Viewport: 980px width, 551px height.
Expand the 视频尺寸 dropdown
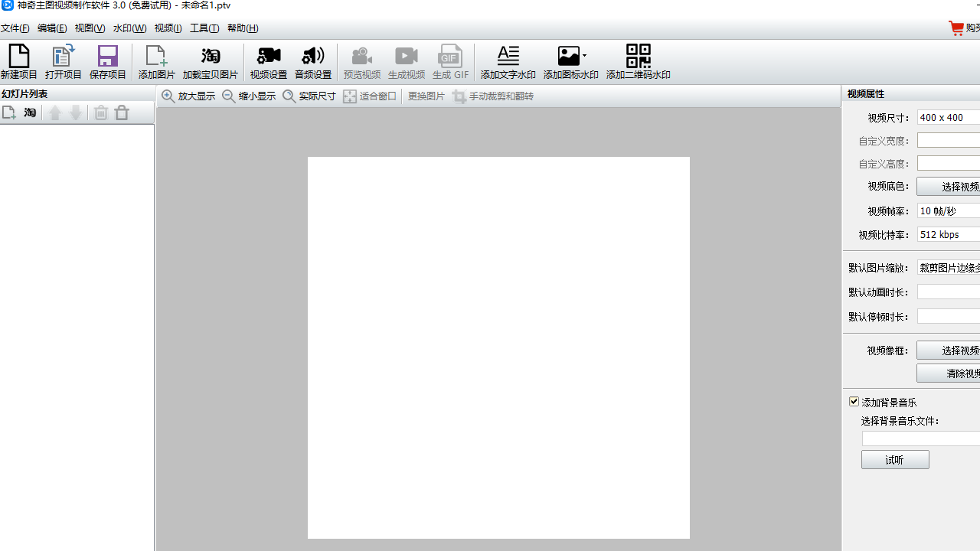point(949,118)
